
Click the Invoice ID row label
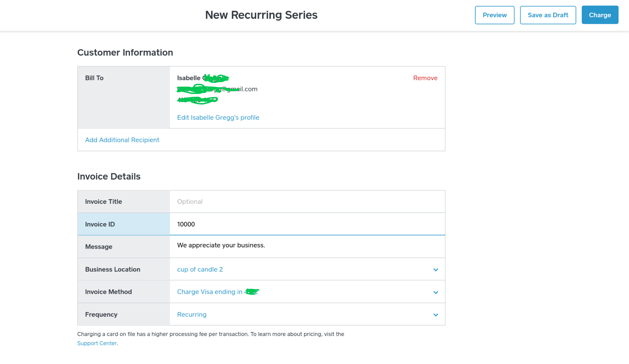(100, 224)
